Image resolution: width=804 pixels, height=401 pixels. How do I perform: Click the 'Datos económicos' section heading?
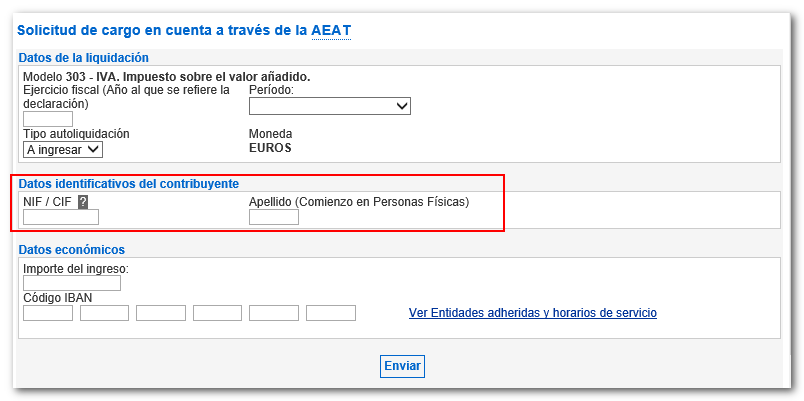tap(72, 249)
